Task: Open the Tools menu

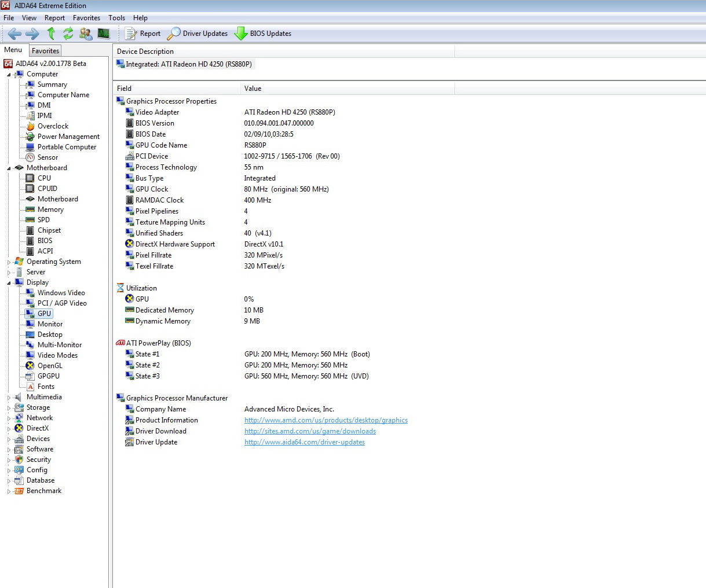Action: coord(116,18)
